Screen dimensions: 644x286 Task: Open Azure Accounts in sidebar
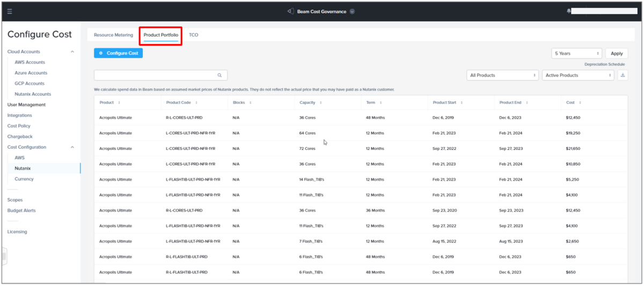click(x=31, y=73)
